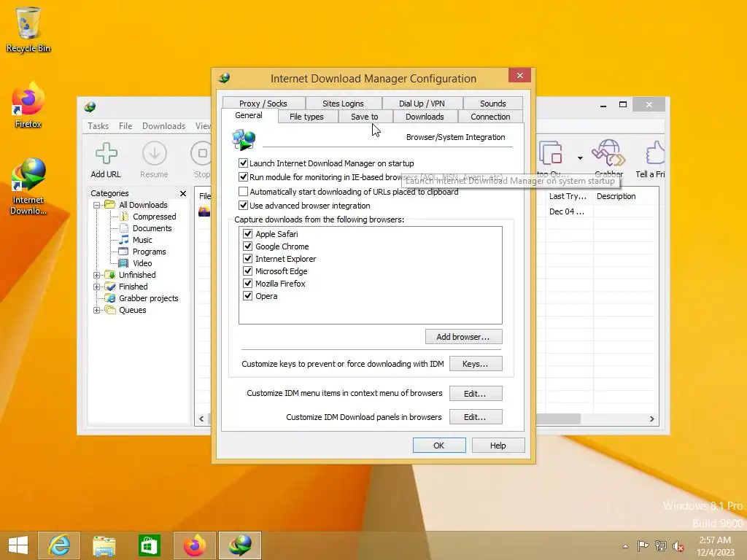
Task: Expand the Finished tree node
Action: click(97, 287)
